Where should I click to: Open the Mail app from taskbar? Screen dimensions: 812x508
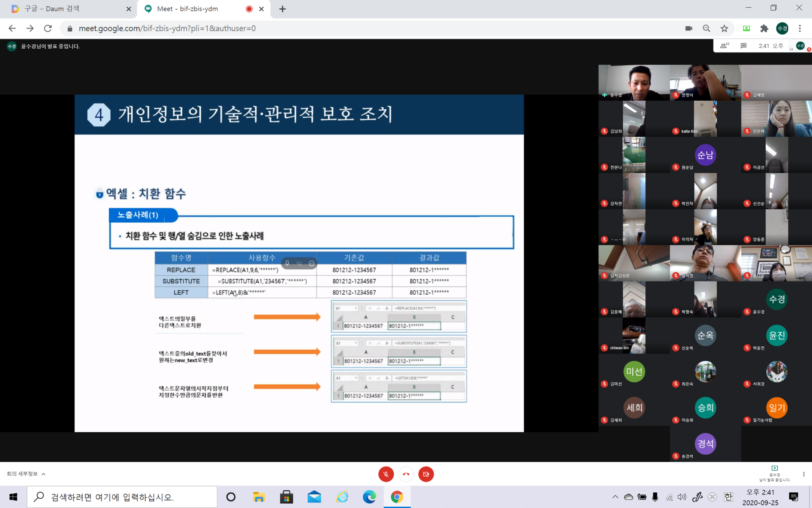click(314, 497)
